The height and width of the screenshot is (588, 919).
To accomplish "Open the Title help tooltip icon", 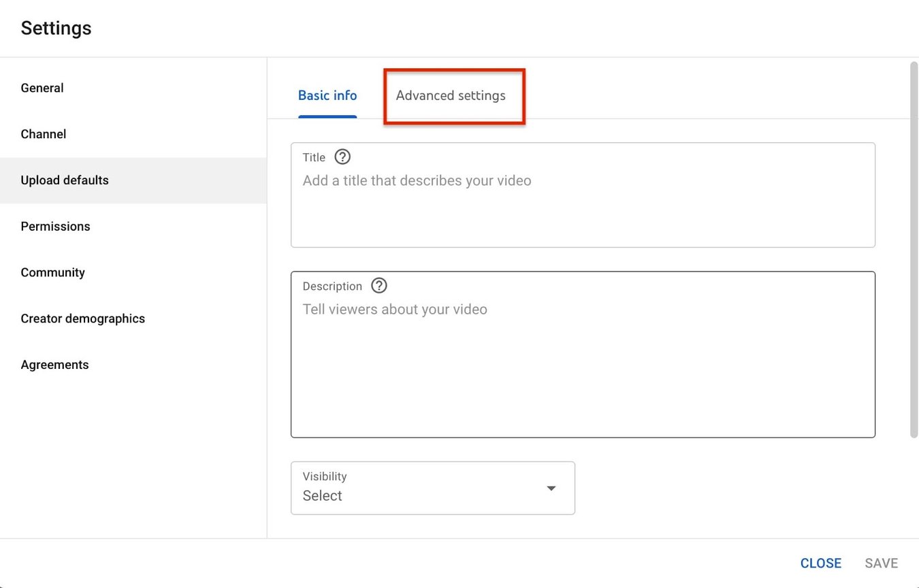I will (342, 157).
